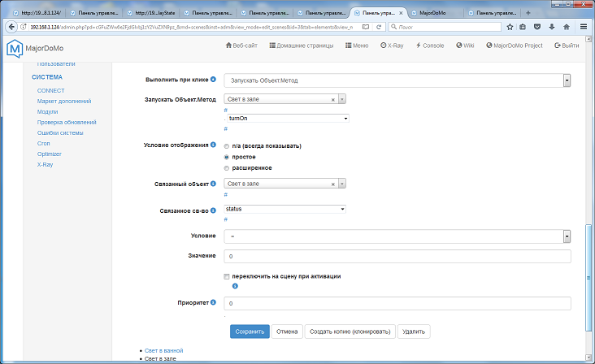Open MajorDoMo Project link in navigation
Image resolution: width=595 pixels, height=364 pixels.
[x=515, y=45]
